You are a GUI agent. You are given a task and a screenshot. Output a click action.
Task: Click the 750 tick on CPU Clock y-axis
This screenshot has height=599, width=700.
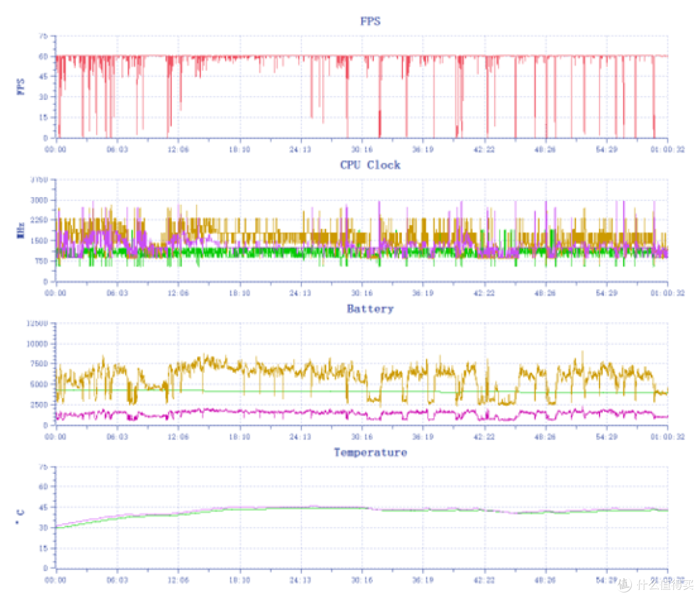click(41, 261)
